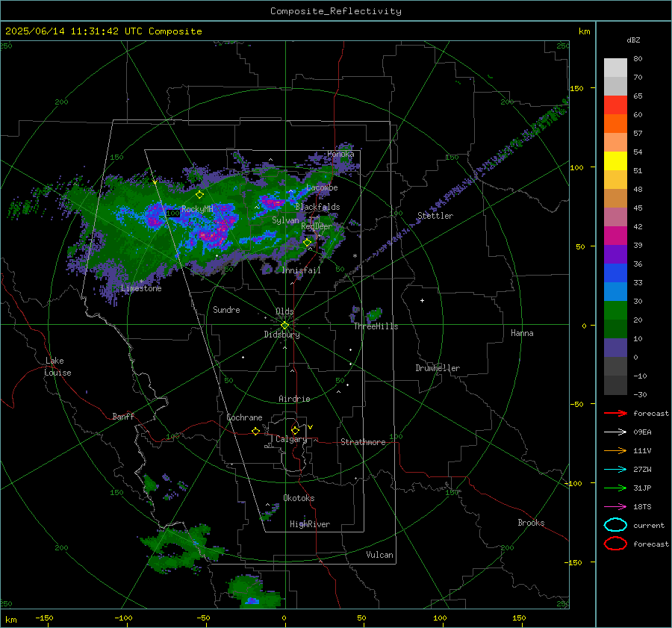Click the Innisfail town label
Image resolution: width=672 pixels, height=628 pixels.
301,270
